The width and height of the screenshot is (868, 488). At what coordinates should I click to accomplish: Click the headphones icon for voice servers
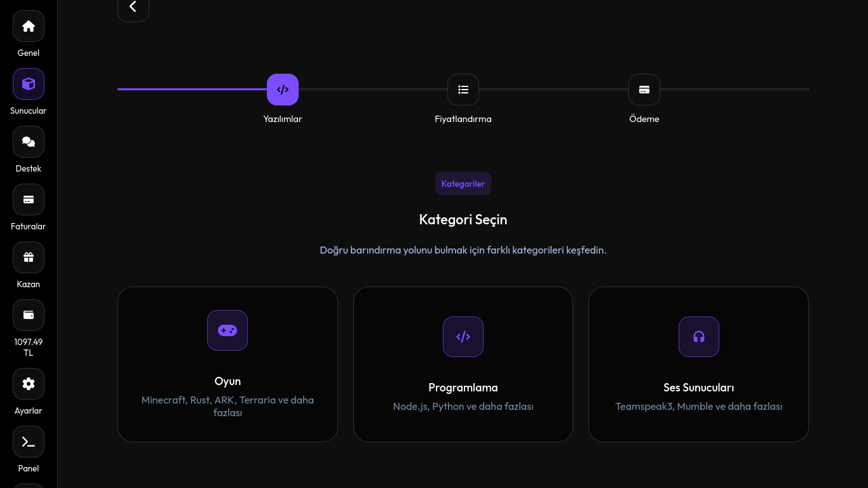pyautogui.click(x=699, y=337)
